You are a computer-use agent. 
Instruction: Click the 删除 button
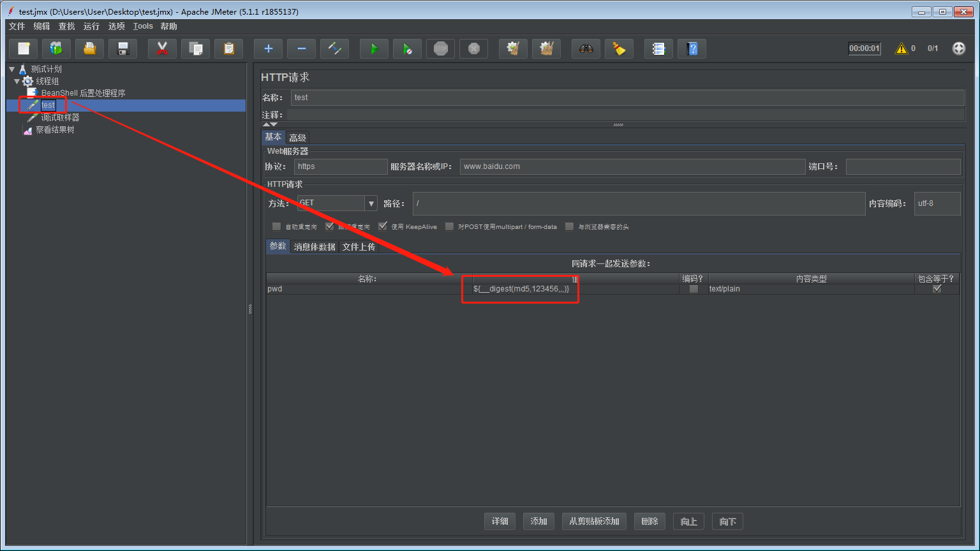650,522
